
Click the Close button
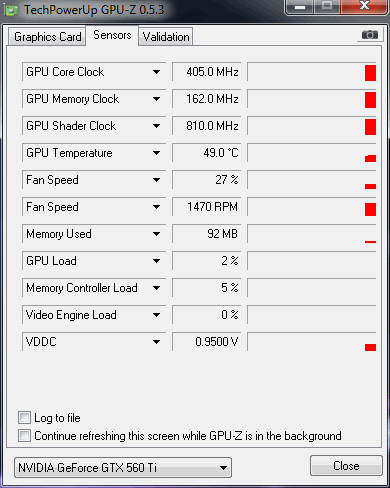[x=346, y=465]
